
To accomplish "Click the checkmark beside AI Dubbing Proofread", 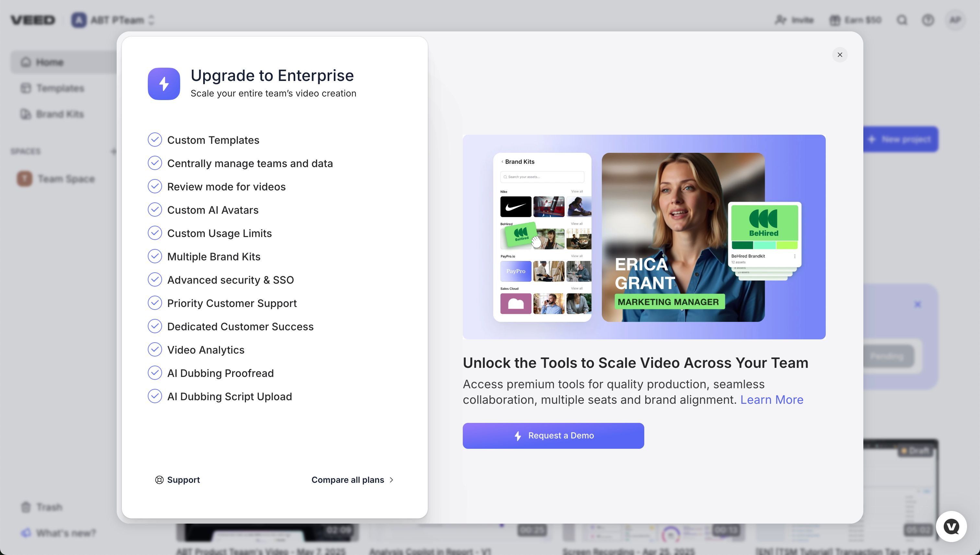I will (155, 373).
